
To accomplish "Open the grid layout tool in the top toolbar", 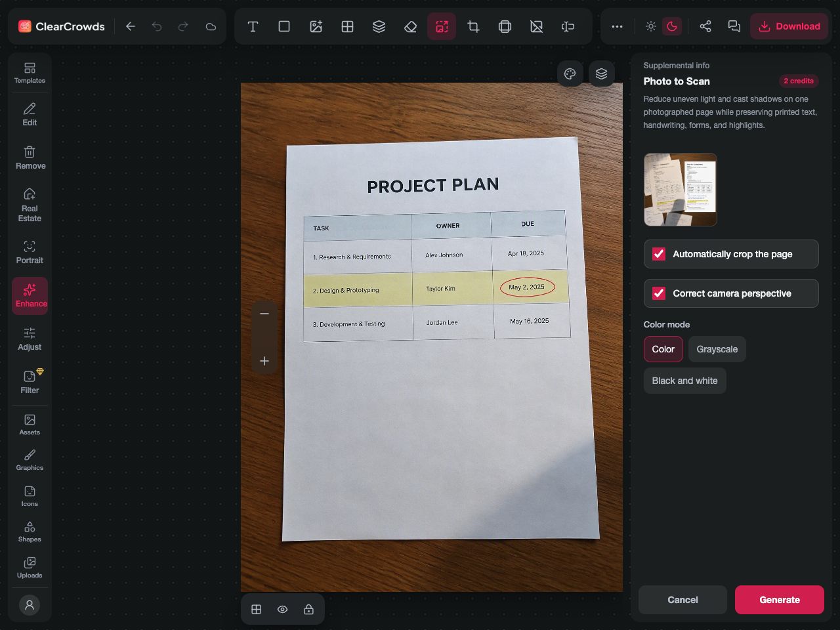I will 347,26.
